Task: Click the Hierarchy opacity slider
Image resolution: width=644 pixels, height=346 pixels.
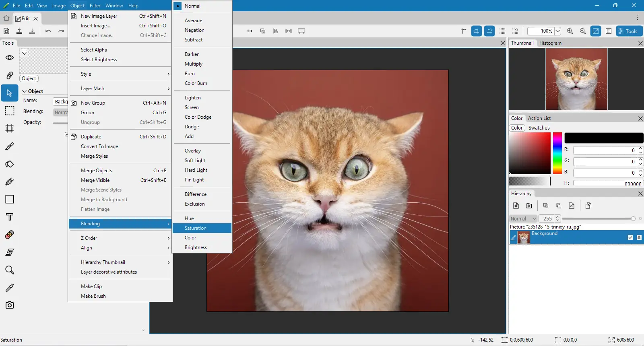Action: point(598,218)
